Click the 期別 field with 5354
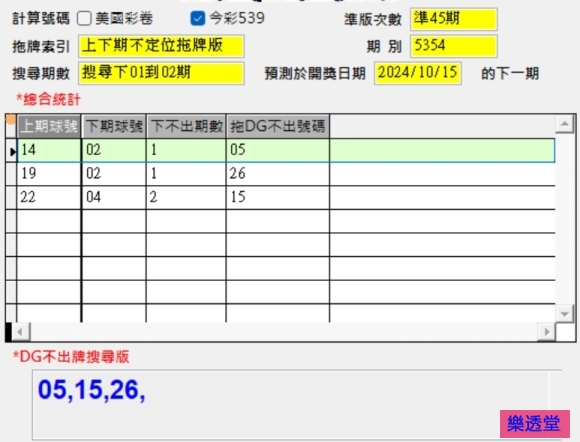 [x=453, y=46]
